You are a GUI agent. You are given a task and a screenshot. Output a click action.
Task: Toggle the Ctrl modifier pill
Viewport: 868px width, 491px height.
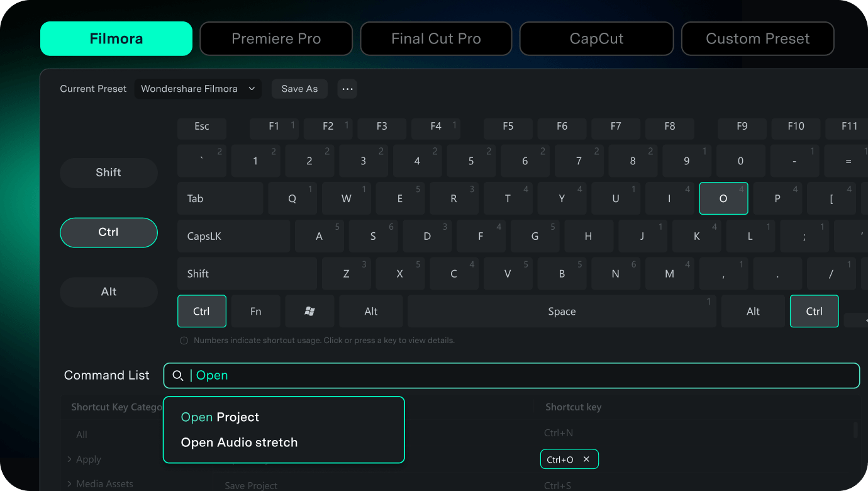pyautogui.click(x=109, y=232)
